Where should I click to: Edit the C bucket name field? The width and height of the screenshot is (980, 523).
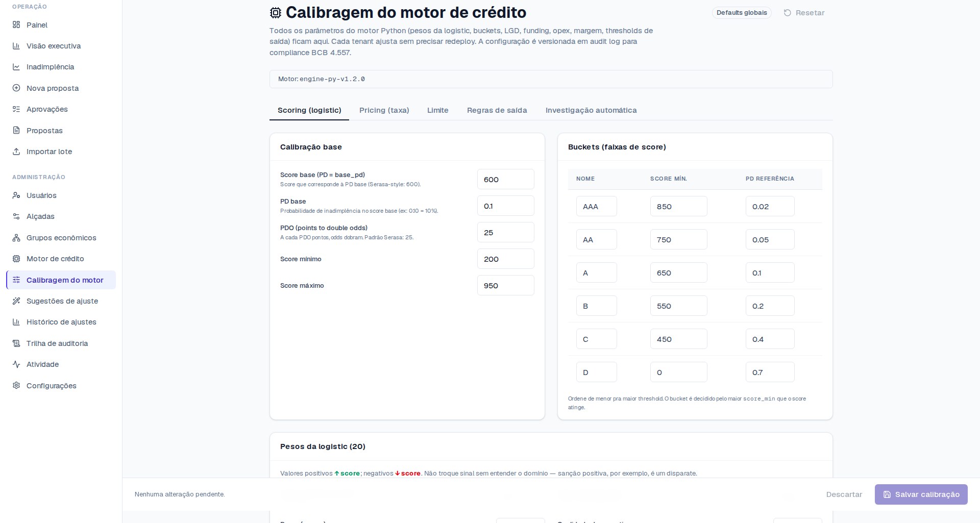[x=597, y=339]
